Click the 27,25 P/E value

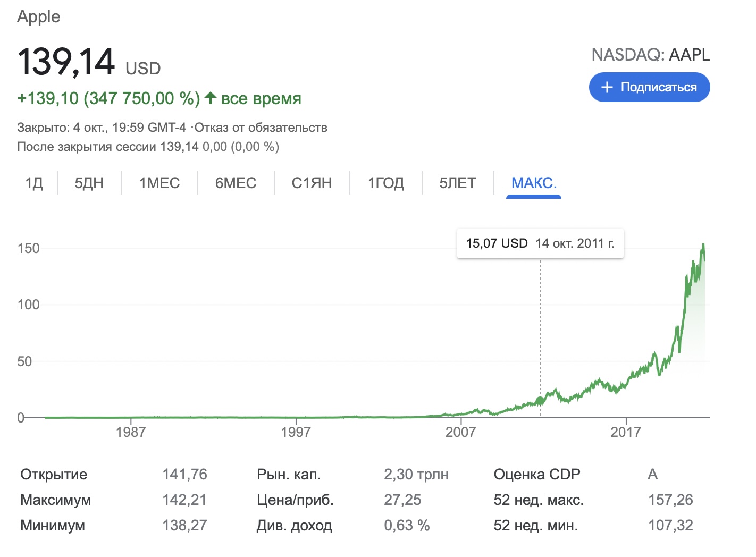(x=402, y=500)
